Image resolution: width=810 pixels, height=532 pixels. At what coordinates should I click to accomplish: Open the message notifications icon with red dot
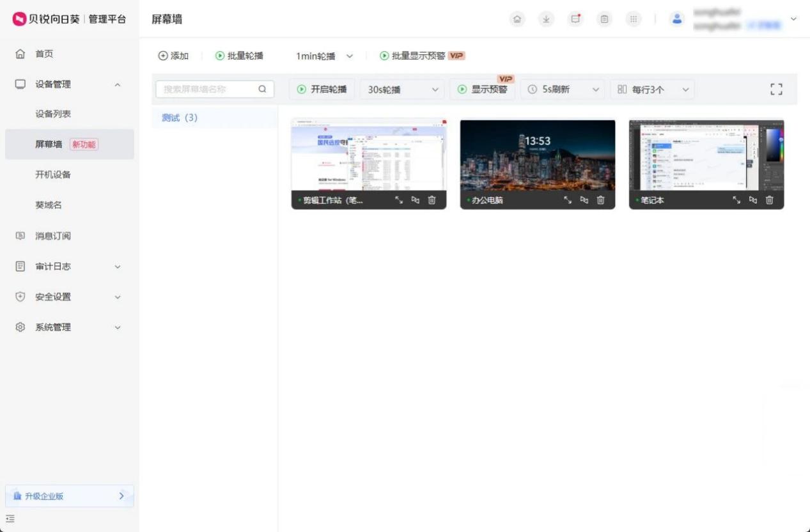tap(575, 19)
